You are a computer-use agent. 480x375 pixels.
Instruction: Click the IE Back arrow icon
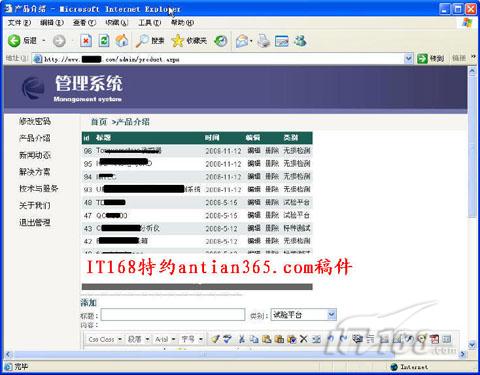(14, 41)
